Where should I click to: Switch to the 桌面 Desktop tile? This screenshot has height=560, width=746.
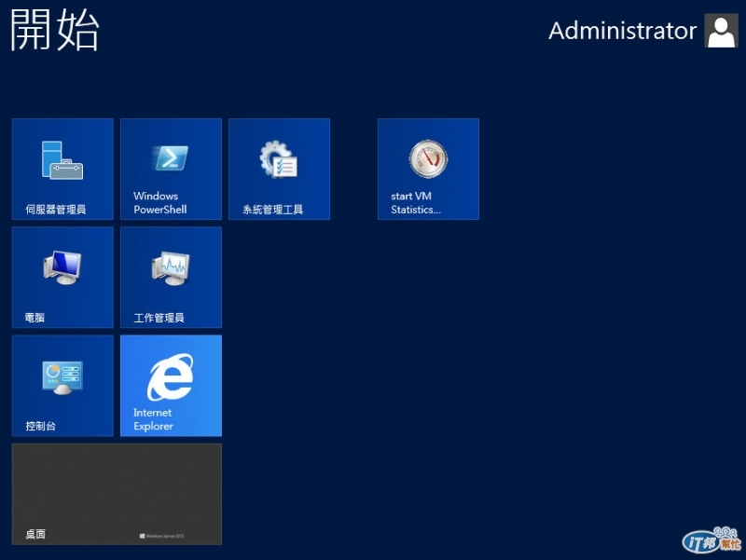coord(117,494)
